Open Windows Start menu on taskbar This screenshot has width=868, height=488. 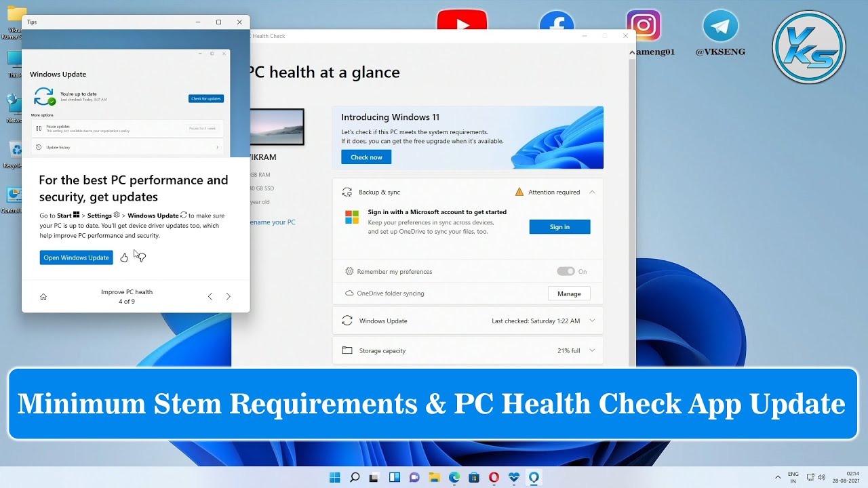click(x=334, y=477)
